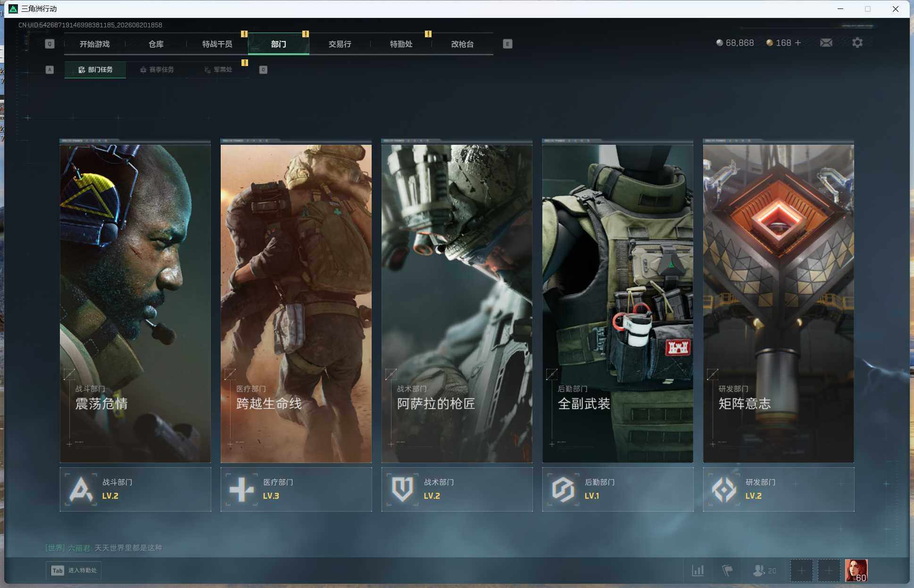
Task: Click the alert badge on 特勤处 tab
Action: coord(428,34)
